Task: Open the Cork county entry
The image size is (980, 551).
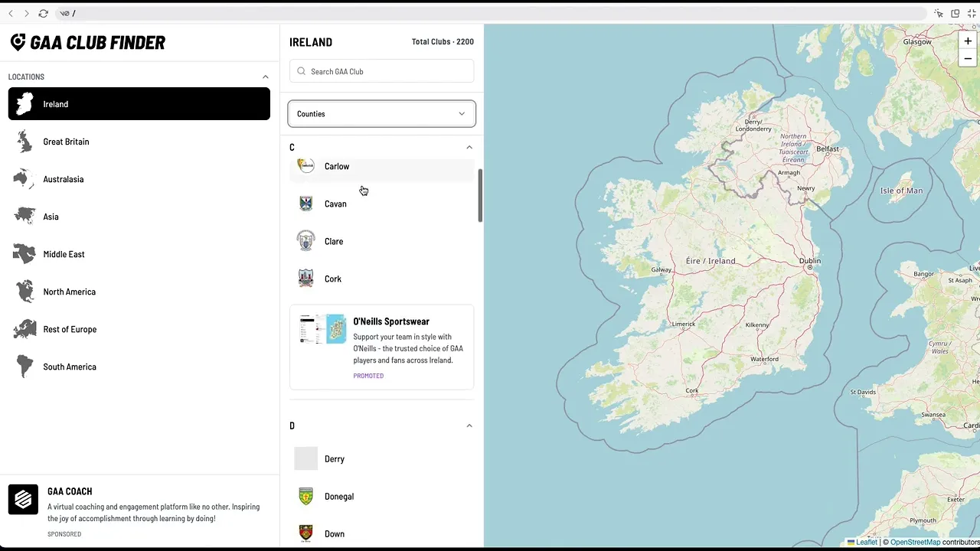Action: 382,279
